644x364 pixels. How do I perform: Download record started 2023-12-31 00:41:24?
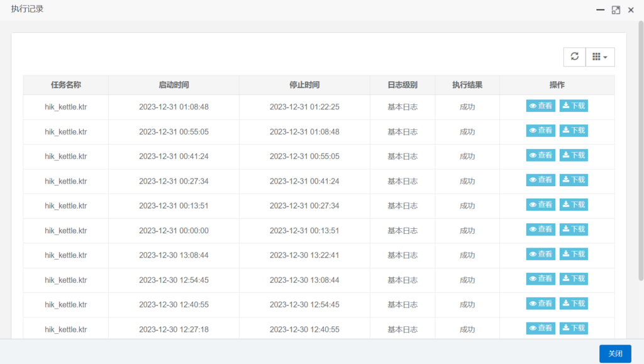pos(574,155)
